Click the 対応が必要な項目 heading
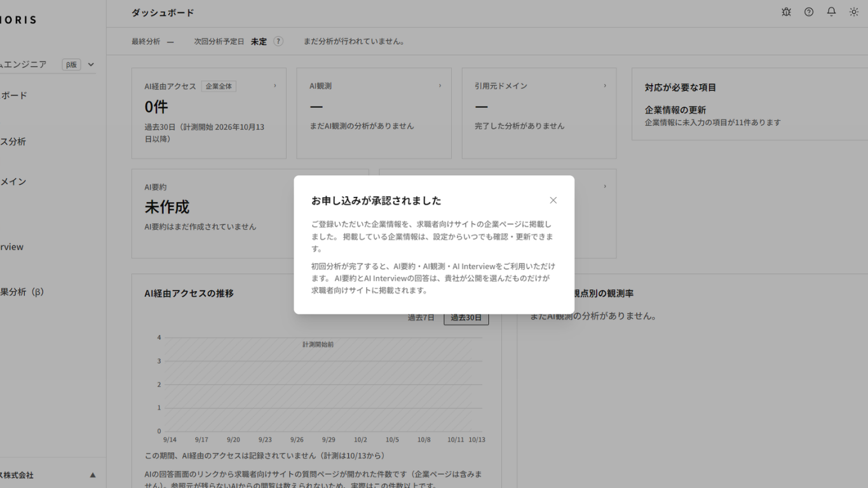The height and width of the screenshot is (488, 868). pos(681,88)
